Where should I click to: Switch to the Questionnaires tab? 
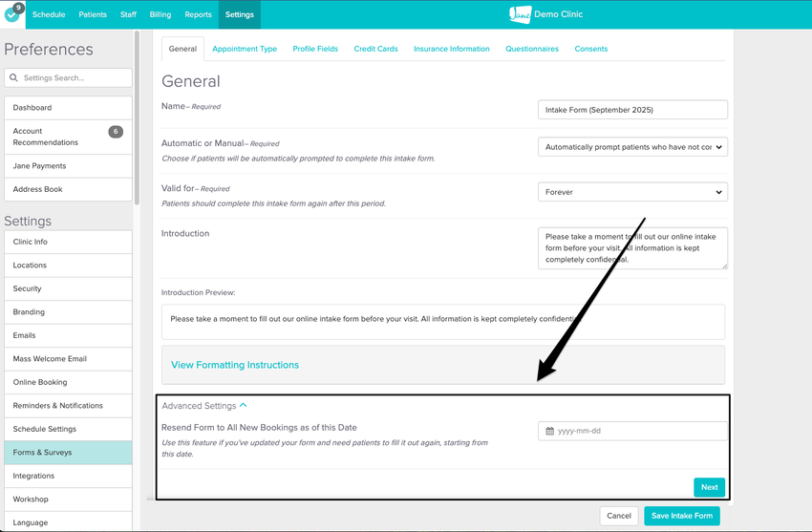(532, 49)
